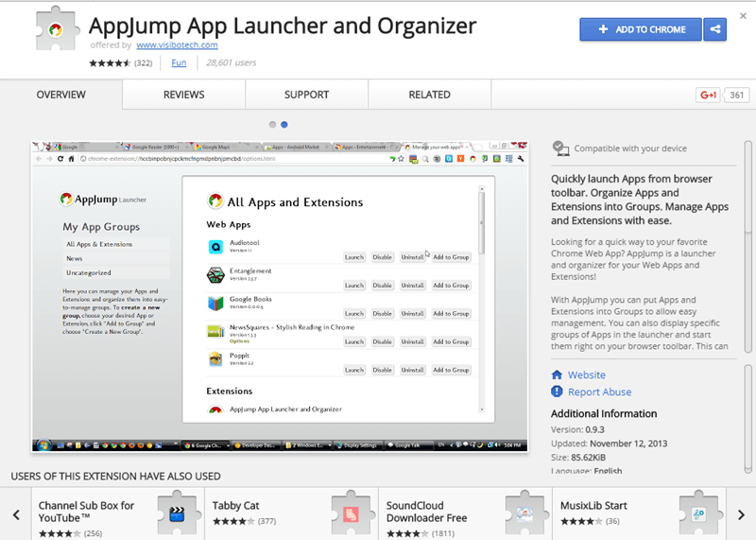Click the SoundCloud Downloader puzzle icon
Image resolution: width=756 pixels, height=540 pixels.
pos(525,514)
